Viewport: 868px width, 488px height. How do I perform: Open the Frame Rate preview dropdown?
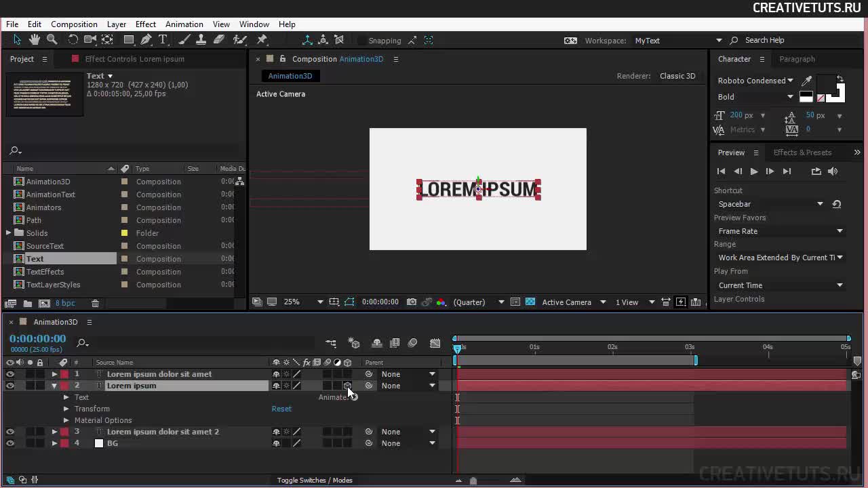(779, 231)
